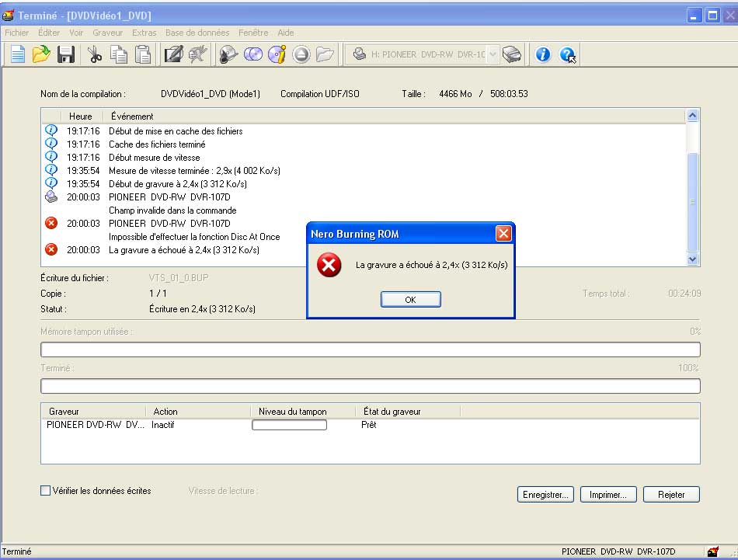Click the Rejeter button

[671, 495]
